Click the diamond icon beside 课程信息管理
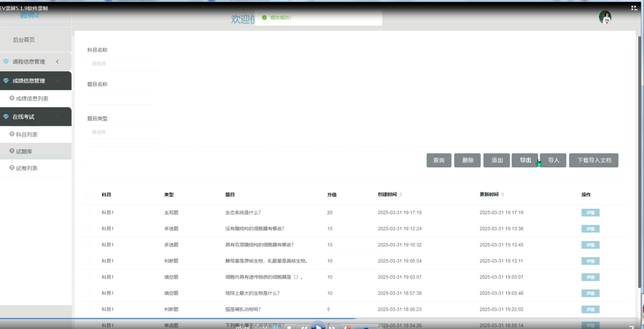 [6, 62]
